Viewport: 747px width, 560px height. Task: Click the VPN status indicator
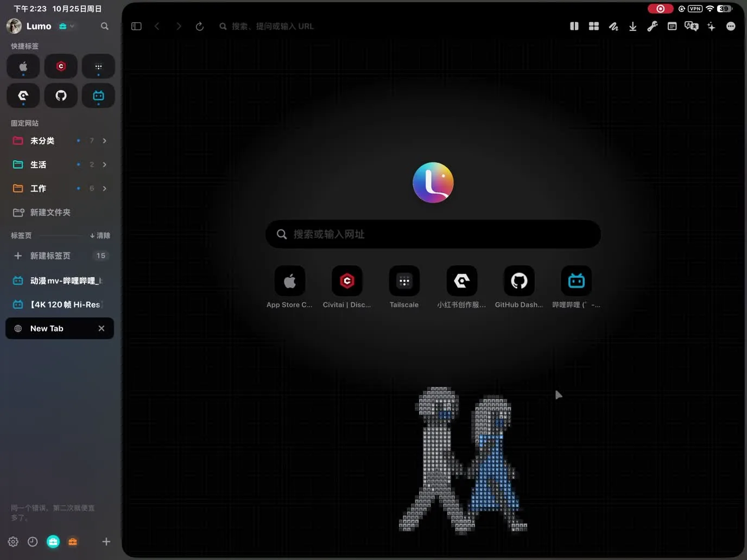(695, 9)
